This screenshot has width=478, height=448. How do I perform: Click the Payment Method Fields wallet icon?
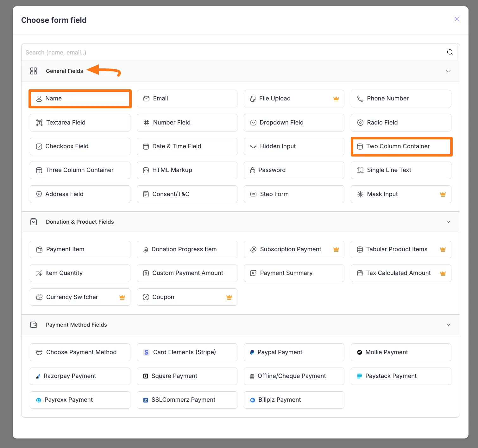(x=34, y=325)
